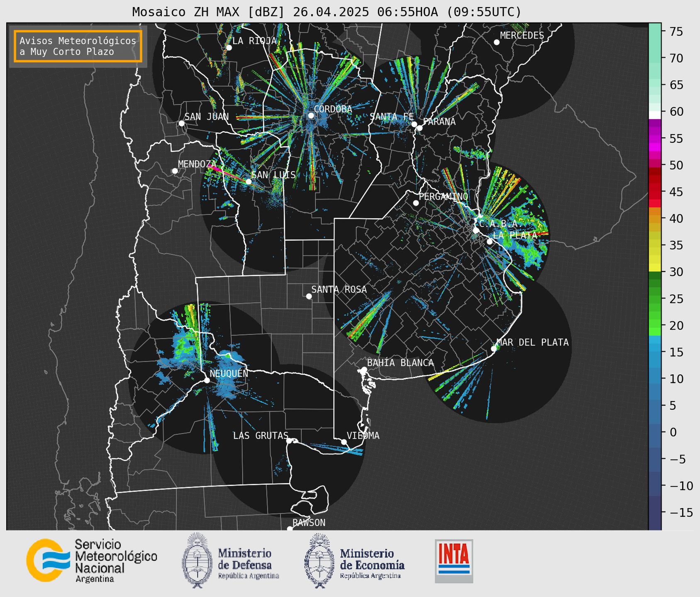Screen dimensions: 700x597
Task: Click the white 60 dBZ colorbar band
Action: 655,115
